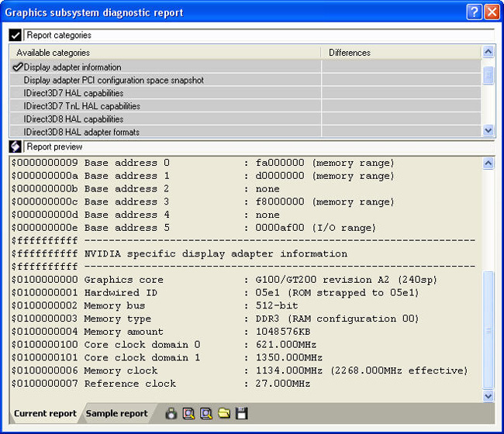This screenshot has width=504, height=434.
Task: Click NVIDIA specific display adapter information heading
Action: coord(216,253)
